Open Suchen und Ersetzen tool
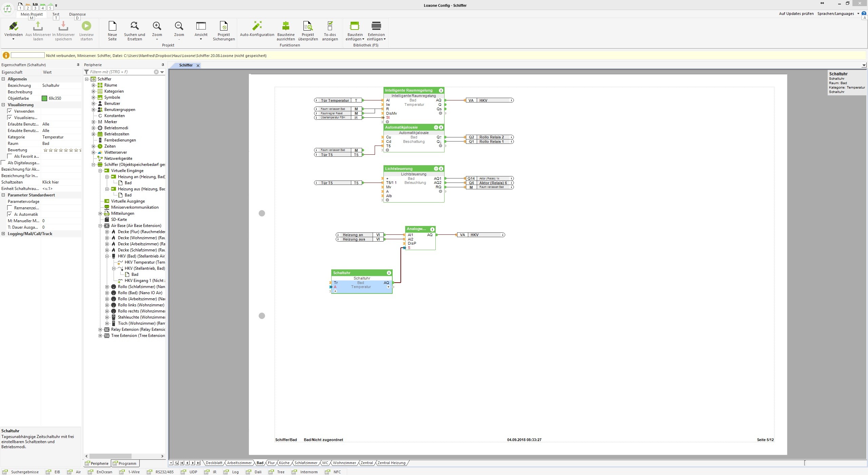This screenshot has height=475, width=868. (x=134, y=26)
